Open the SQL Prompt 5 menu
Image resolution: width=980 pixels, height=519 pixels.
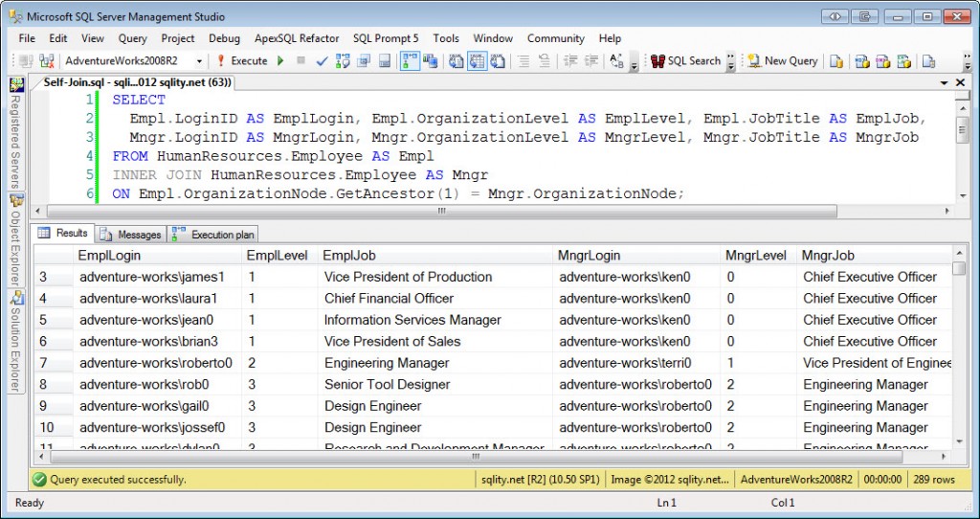tap(386, 38)
